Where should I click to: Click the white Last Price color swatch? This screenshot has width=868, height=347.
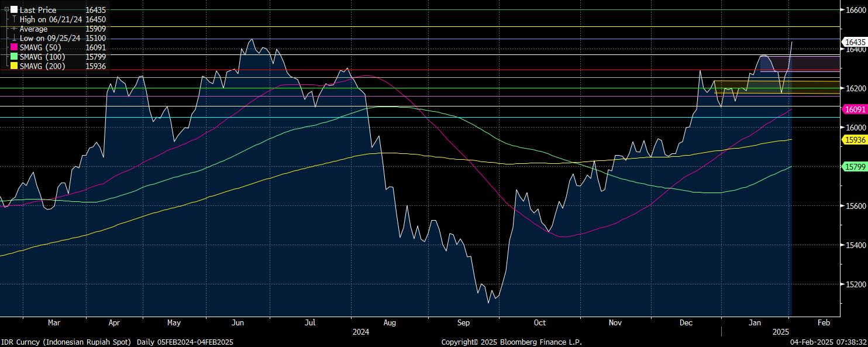coord(14,10)
